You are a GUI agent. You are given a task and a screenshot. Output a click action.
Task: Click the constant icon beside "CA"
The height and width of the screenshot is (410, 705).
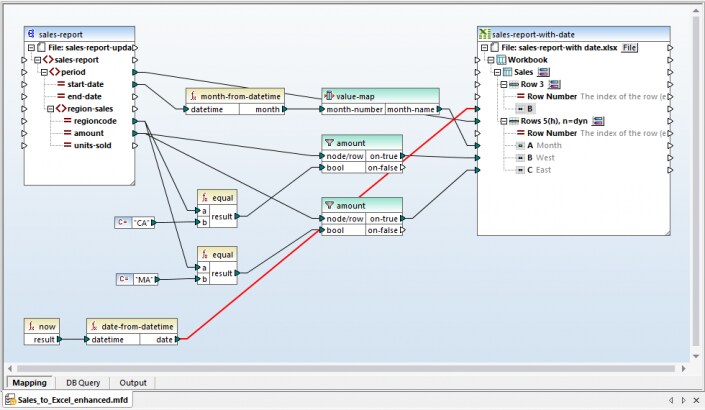point(123,222)
